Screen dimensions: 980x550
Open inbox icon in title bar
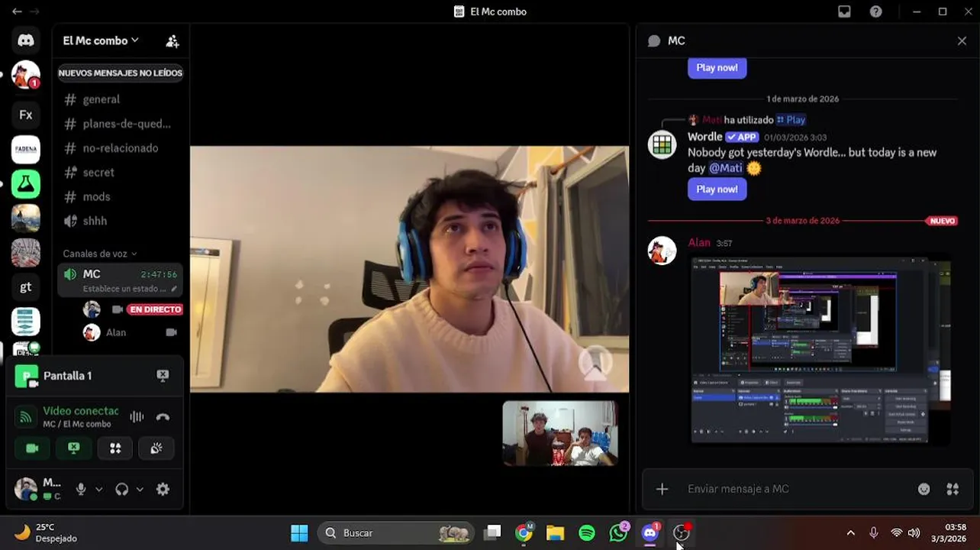844,11
